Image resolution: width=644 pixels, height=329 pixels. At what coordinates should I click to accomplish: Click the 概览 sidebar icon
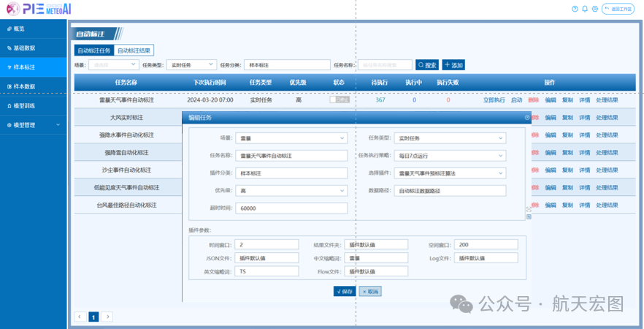point(8,29)
